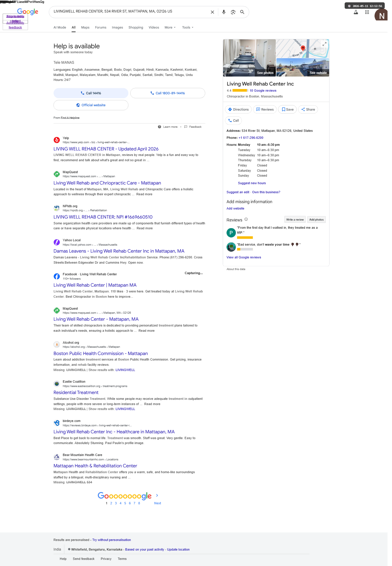Open Yelp favicon for Living Well result

(57, 140)
